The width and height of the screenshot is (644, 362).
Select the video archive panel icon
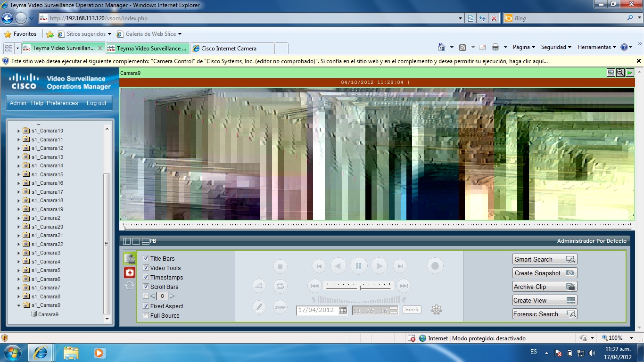click(130, 258)
